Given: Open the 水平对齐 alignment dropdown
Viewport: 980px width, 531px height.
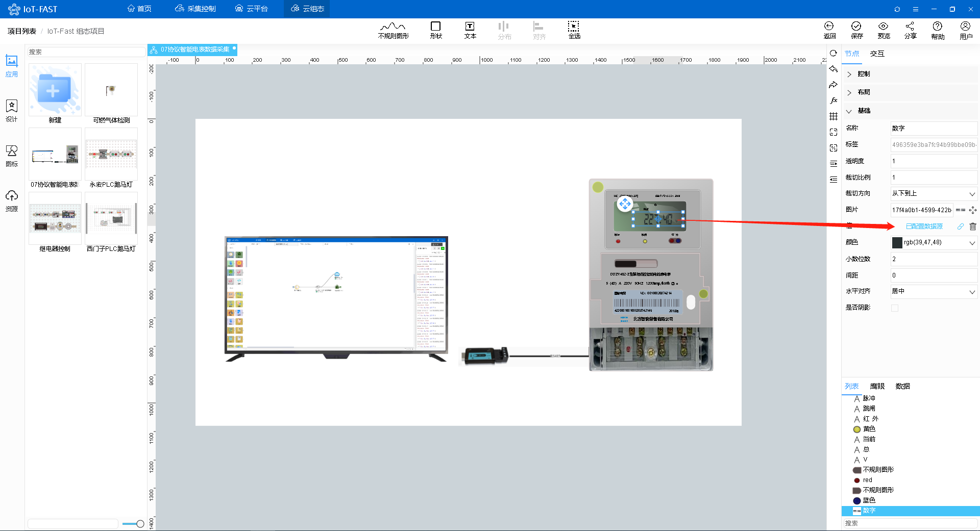Looking at the screenshot, I should (934, 292).
